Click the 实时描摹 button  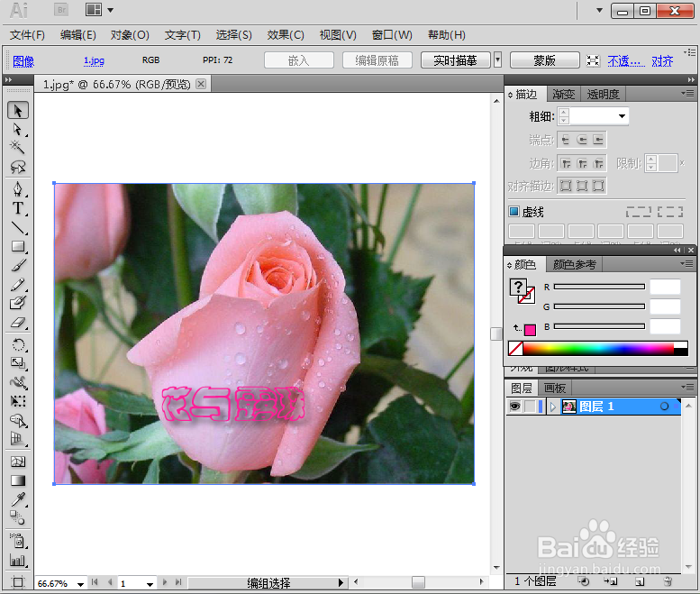pyautogui.click(x=455, y=60)
